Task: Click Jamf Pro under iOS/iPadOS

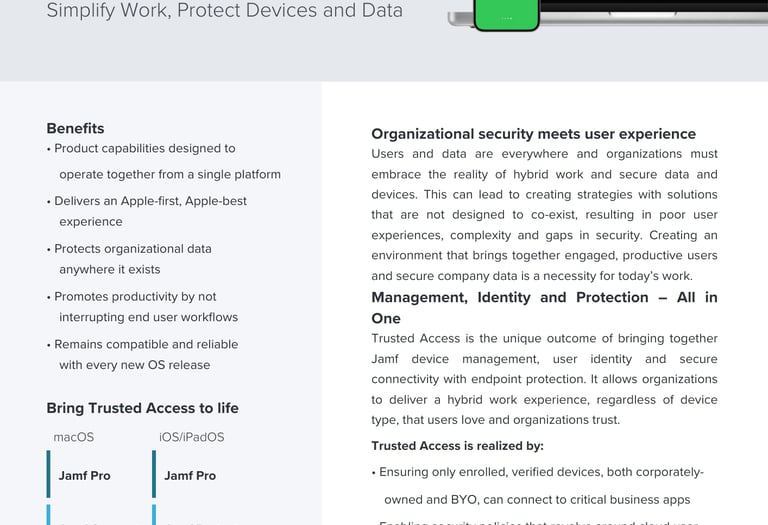Action: [x=190, y=475]
